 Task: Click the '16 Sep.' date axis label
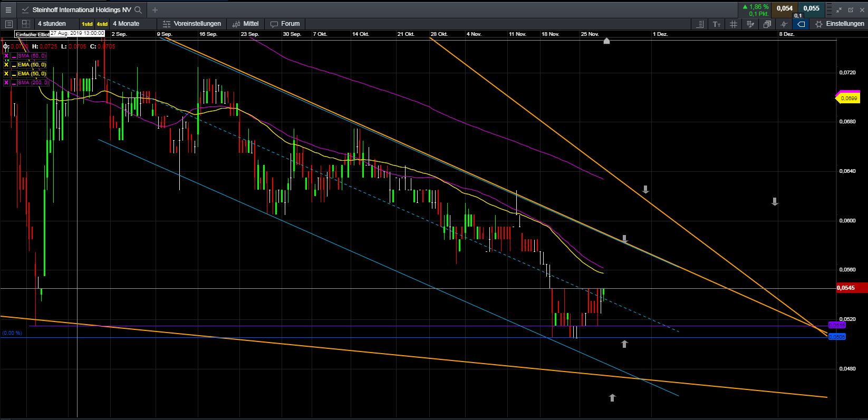click(208, 34)
